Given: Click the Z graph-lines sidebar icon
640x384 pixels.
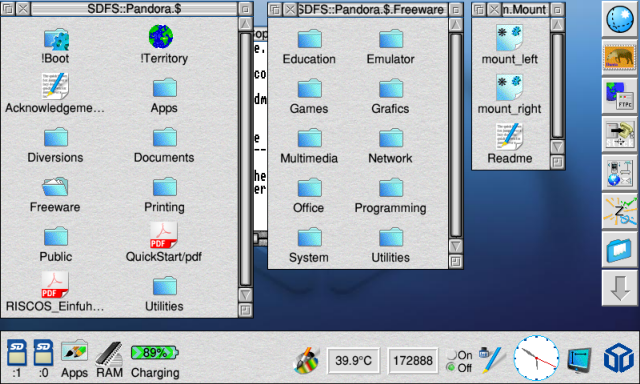Looking at the screenshot, I should (620, 211).
